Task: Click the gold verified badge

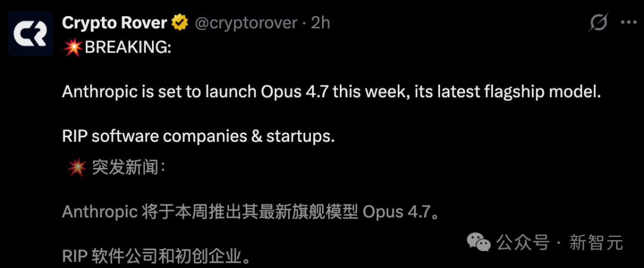Action: (179, 23)
